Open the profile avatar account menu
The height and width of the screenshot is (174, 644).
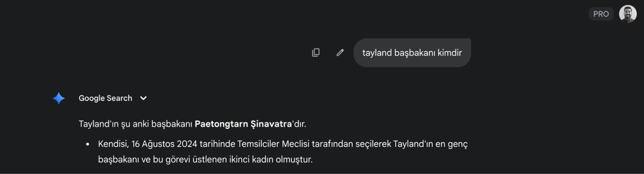(628, 14)
